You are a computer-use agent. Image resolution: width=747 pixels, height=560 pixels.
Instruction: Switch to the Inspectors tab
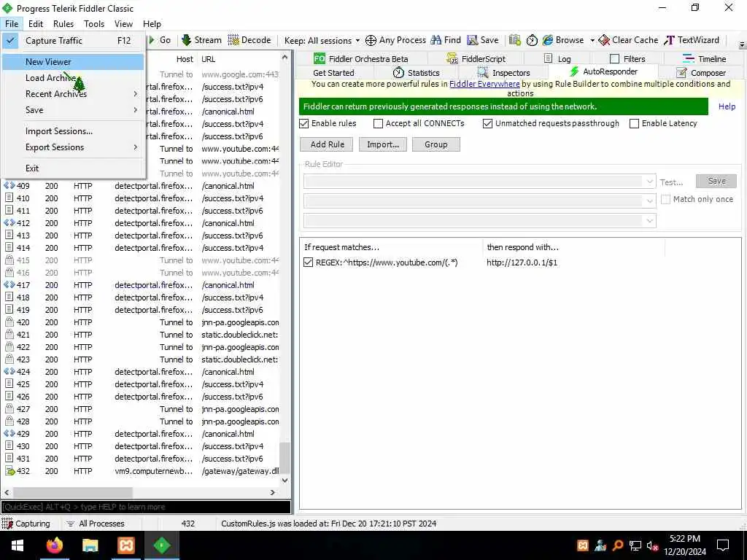[503, 73]
